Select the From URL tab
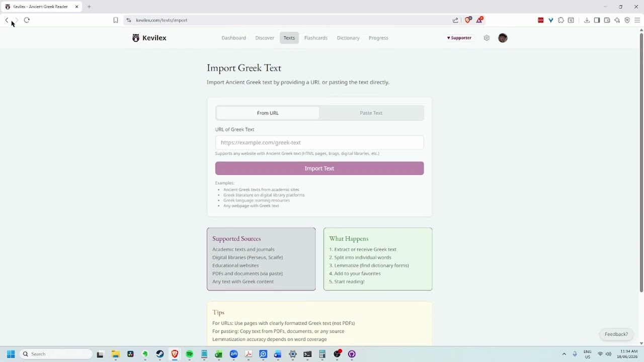The height and width of the screenshot is (362, 644). 268,113
